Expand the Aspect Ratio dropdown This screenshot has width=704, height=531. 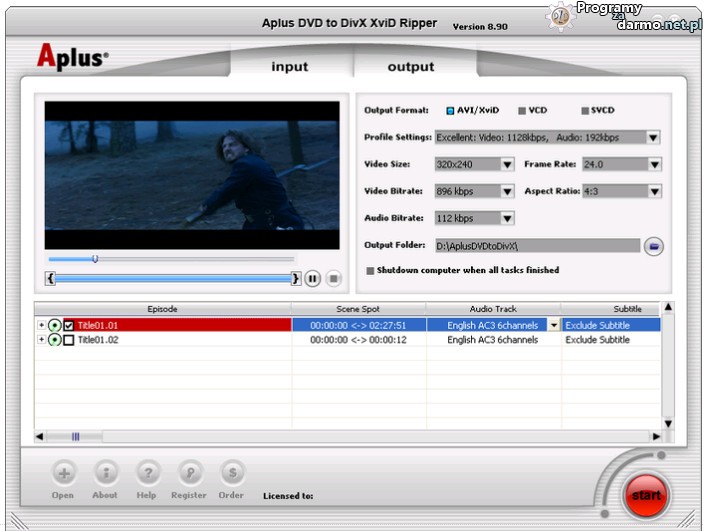pyautogui.click(x=653, y=192)
